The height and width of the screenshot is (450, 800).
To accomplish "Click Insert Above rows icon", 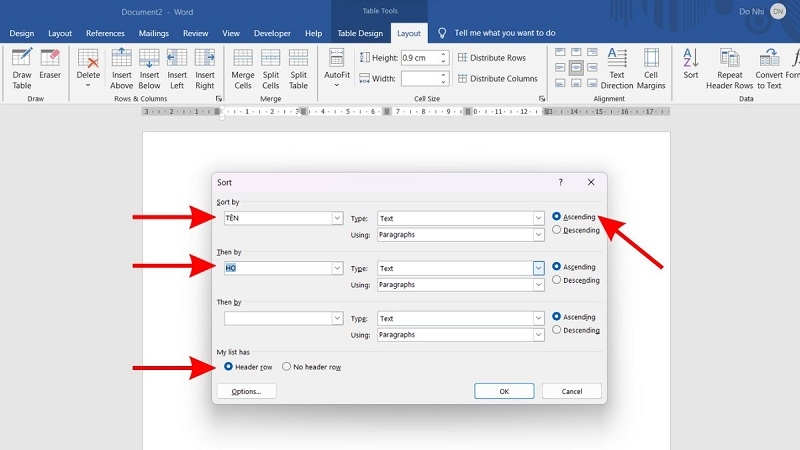I will [121, 67].
